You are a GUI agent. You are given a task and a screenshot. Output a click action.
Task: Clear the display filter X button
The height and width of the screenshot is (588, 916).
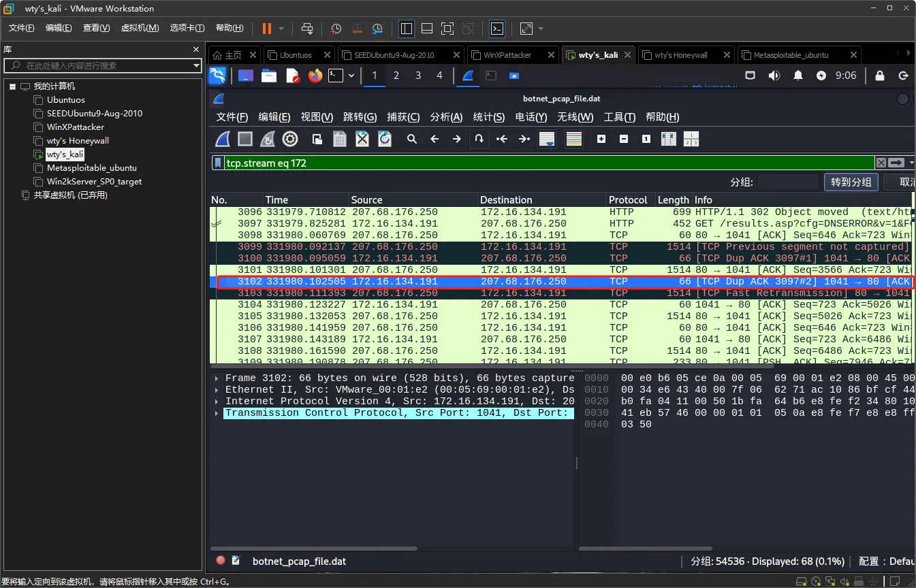click(881, 163)
